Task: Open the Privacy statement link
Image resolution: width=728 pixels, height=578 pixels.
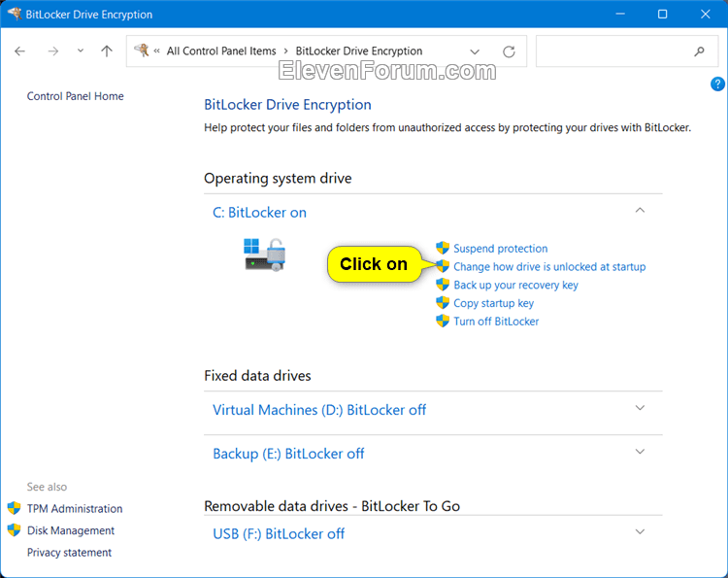Action: pos(69,553)
